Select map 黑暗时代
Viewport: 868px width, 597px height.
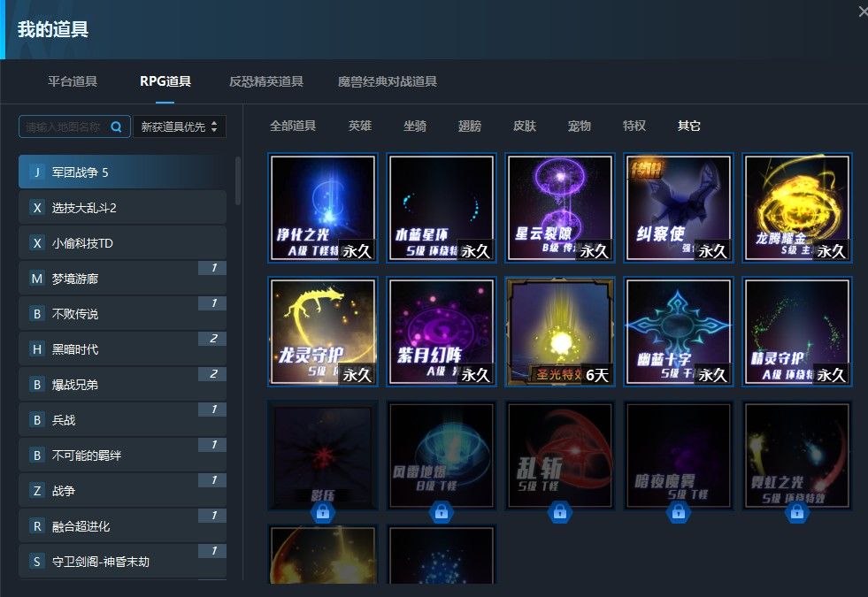[x=122, y=349]
